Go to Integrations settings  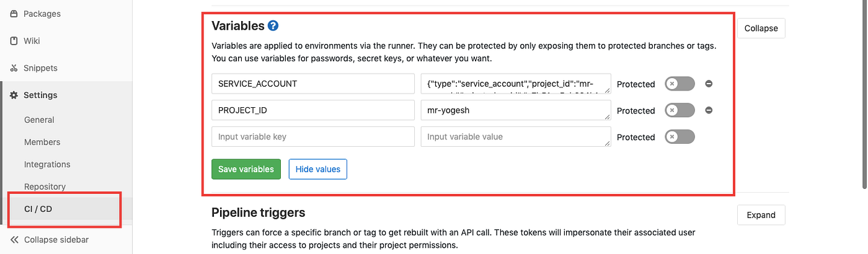[47, 164]
